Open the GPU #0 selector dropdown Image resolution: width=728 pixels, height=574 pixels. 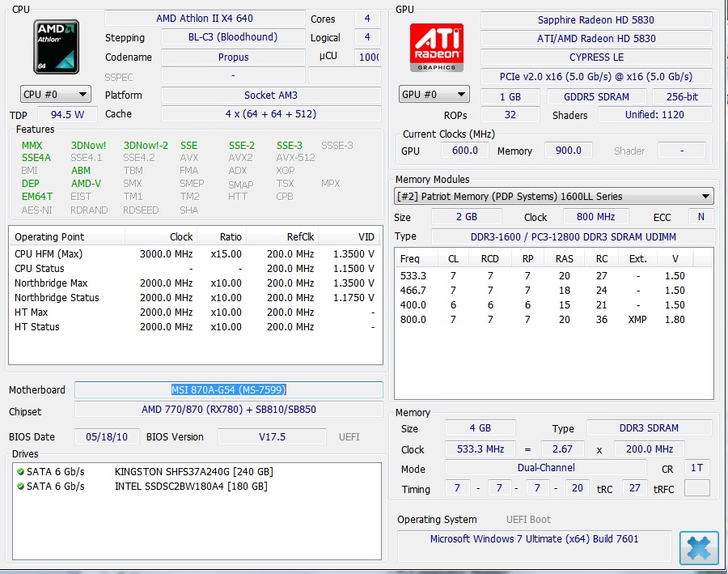tap(434, 95)
